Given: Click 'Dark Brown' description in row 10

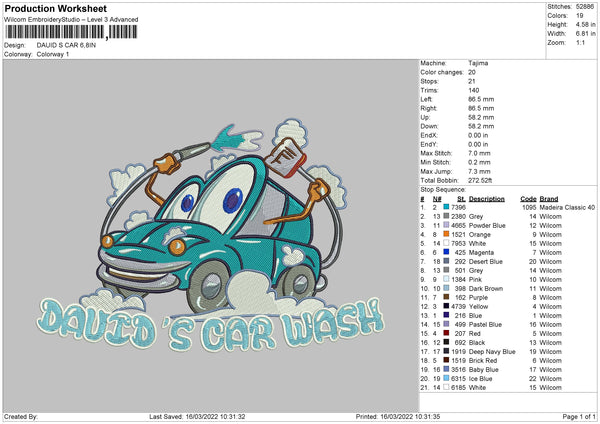Looking at the screenshot, I should pos(486,289).
